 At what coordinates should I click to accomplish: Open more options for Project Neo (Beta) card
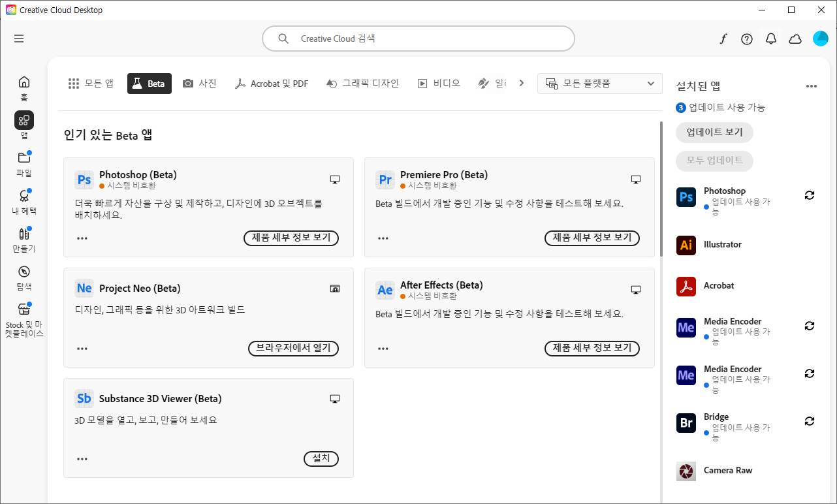pyautogui.click(x=82, y=349)
